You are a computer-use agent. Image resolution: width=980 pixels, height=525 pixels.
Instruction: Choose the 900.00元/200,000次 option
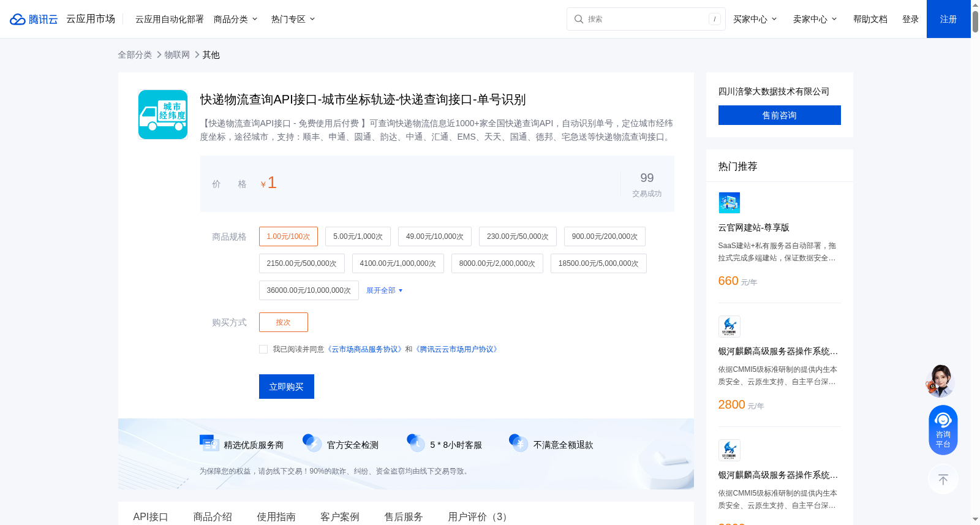(x=605, y=236)
